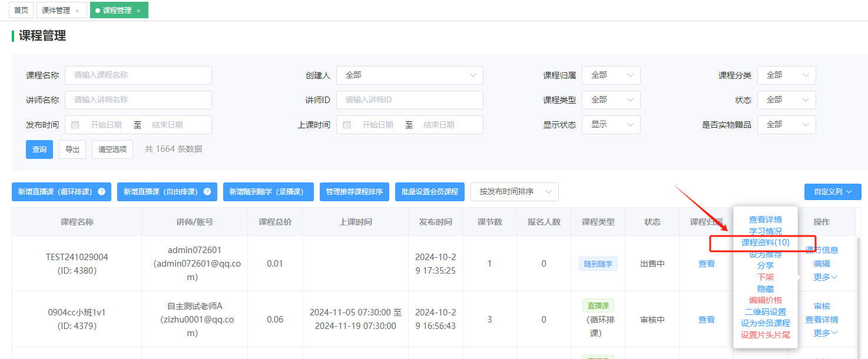Click 新增随到随学（录播课）button

pos(266,192)
